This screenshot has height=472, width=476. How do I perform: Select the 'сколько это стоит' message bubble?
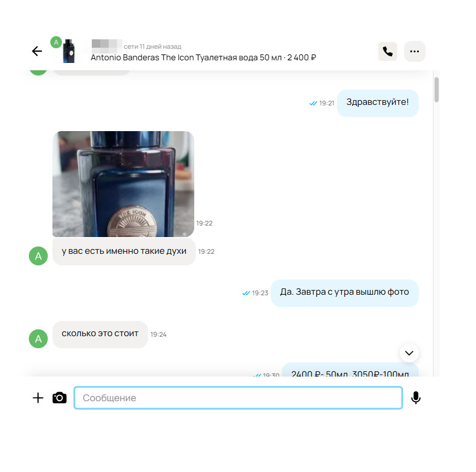click(x=100, y=335)
